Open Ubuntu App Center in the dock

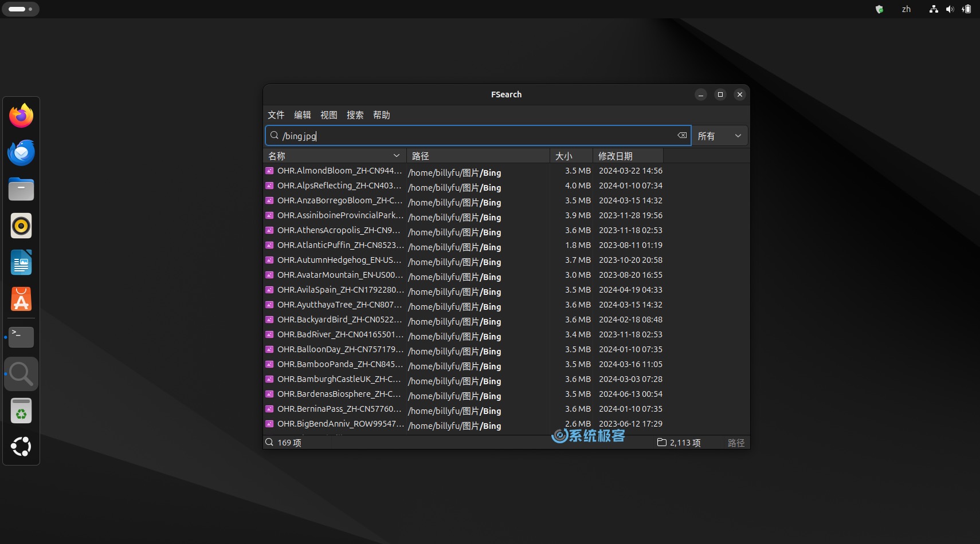click(x=21, y=299)
